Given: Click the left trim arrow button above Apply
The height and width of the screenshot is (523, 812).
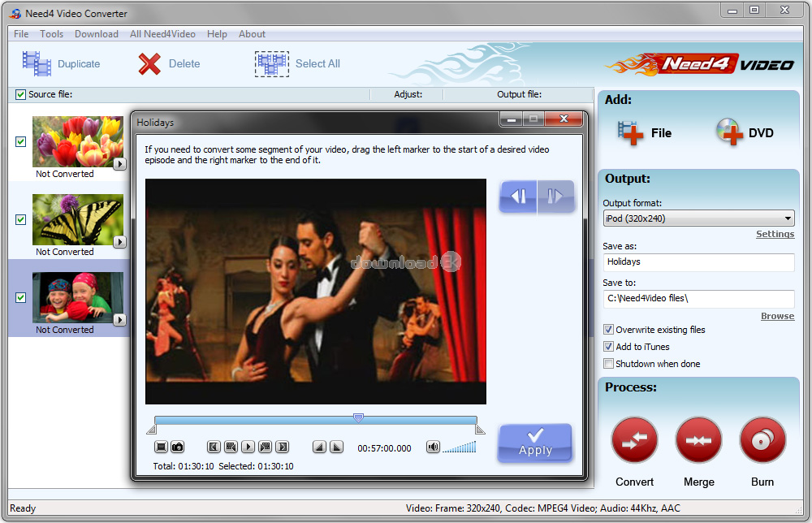Looking at the screenshot, I should 518,197.
